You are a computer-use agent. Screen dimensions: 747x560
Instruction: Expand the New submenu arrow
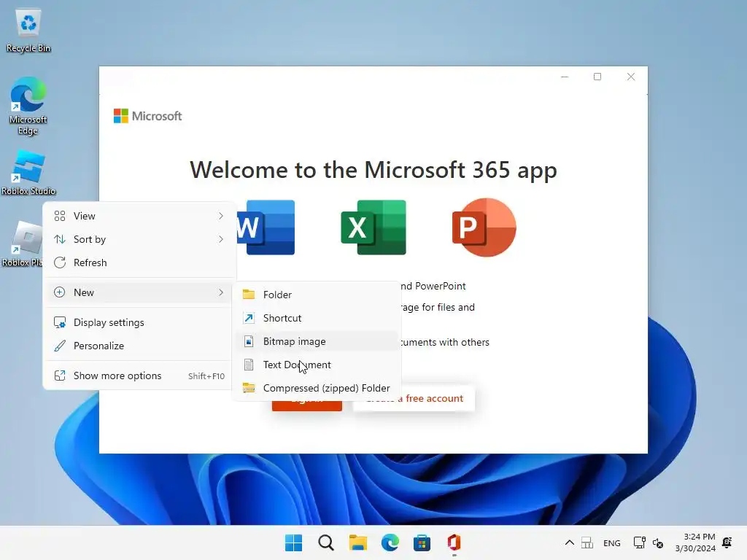220,292
